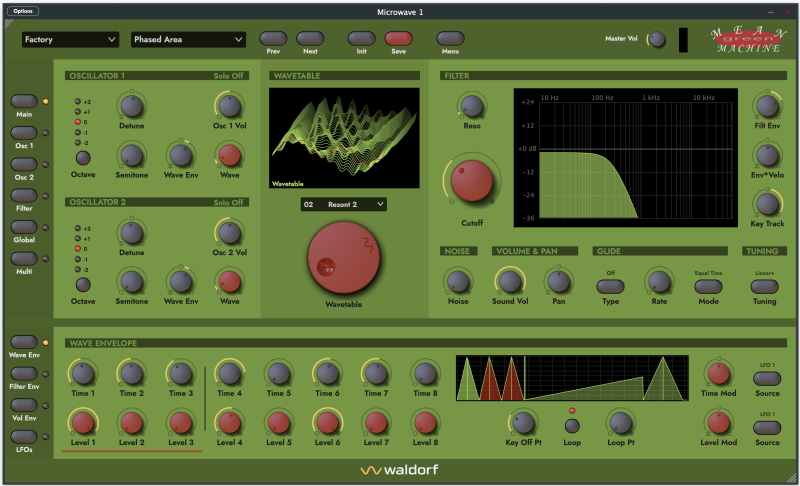The width and height of the screenshot is (800, 486).
Task: Open the Factory bank dropdown
Action: (x=70, y=39)
